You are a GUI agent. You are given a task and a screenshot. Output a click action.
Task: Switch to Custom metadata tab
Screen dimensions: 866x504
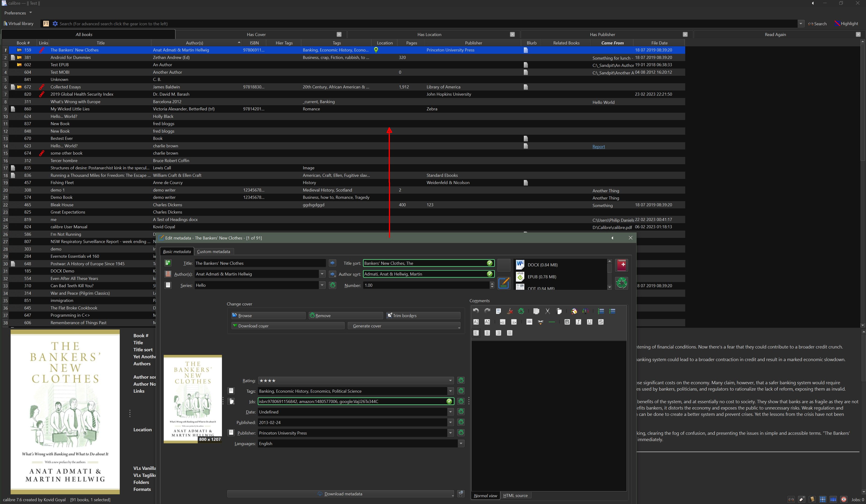(214, 251)
